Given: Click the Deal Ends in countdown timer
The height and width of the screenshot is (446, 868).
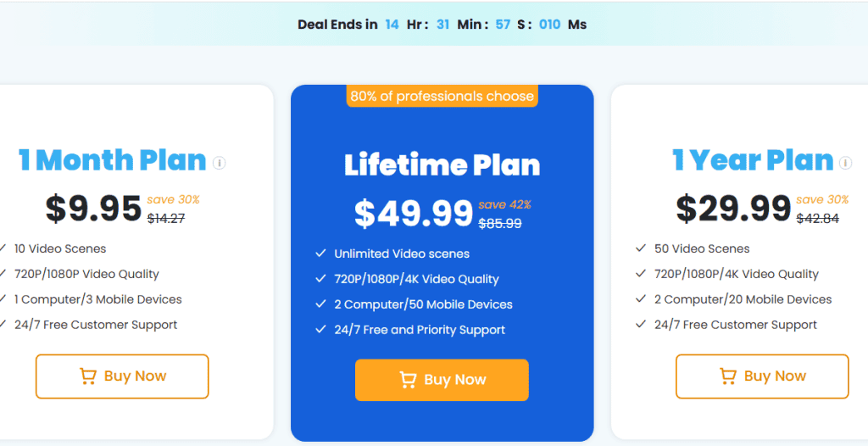Looking at the screenshot, I should [442, 25].
